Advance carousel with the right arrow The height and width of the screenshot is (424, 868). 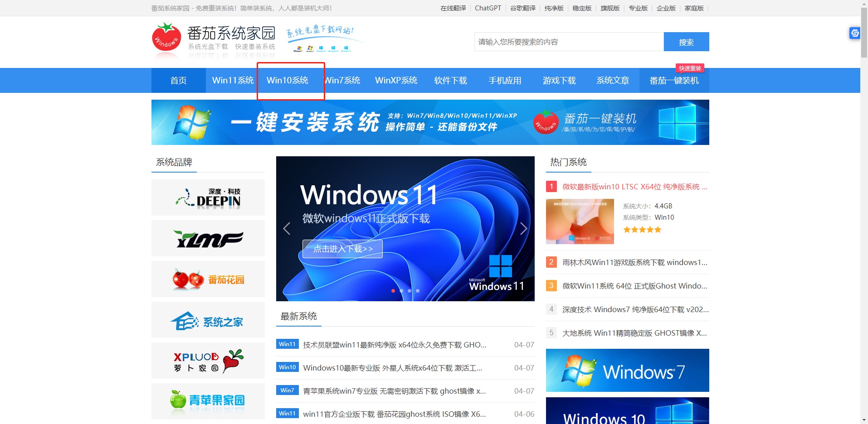[x=524, y=229]
